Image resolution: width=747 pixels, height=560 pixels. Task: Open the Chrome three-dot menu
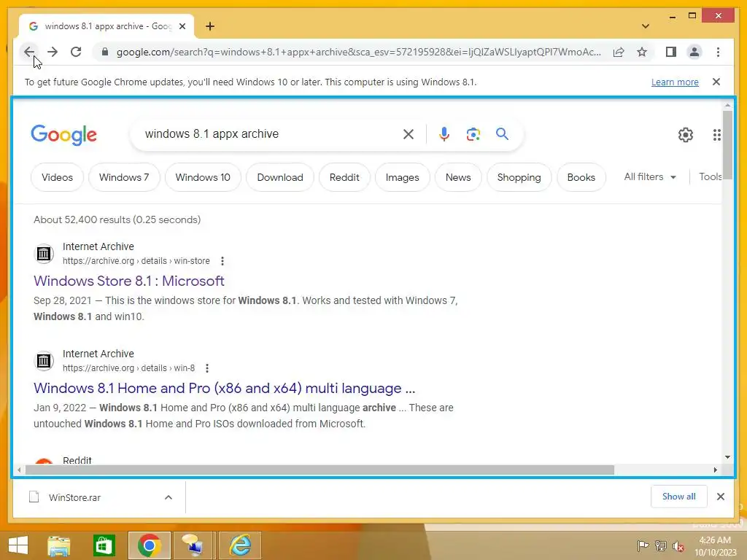718,52
